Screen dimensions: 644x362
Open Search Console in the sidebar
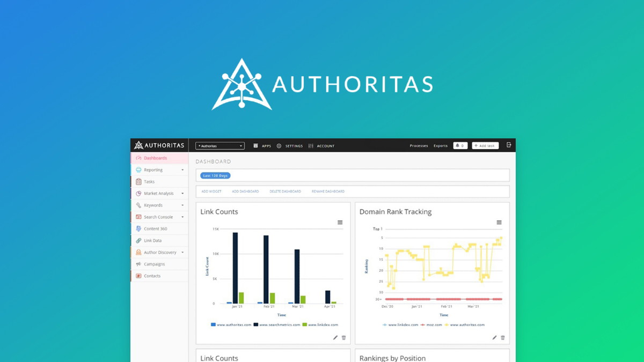(x=159, y=217)
